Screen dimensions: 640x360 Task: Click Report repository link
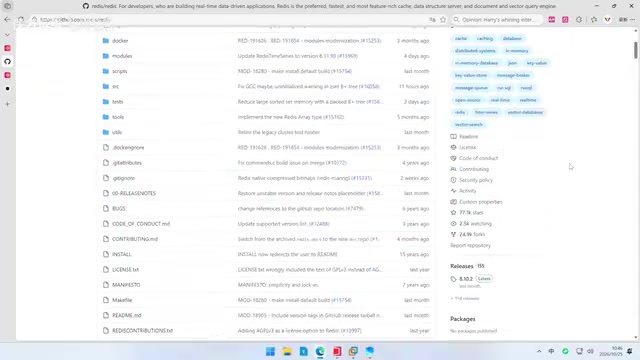(470, 245)
